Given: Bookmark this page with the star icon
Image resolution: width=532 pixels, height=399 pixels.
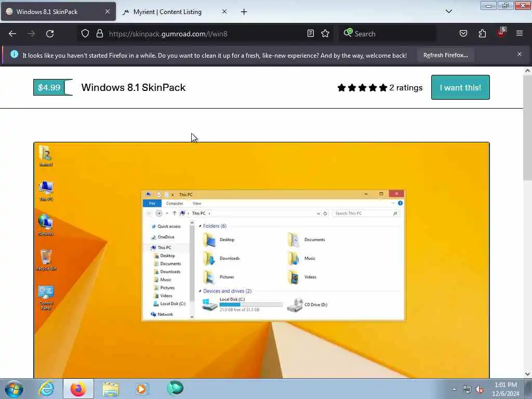Looking at the screenshot, I should pos(325,34).
